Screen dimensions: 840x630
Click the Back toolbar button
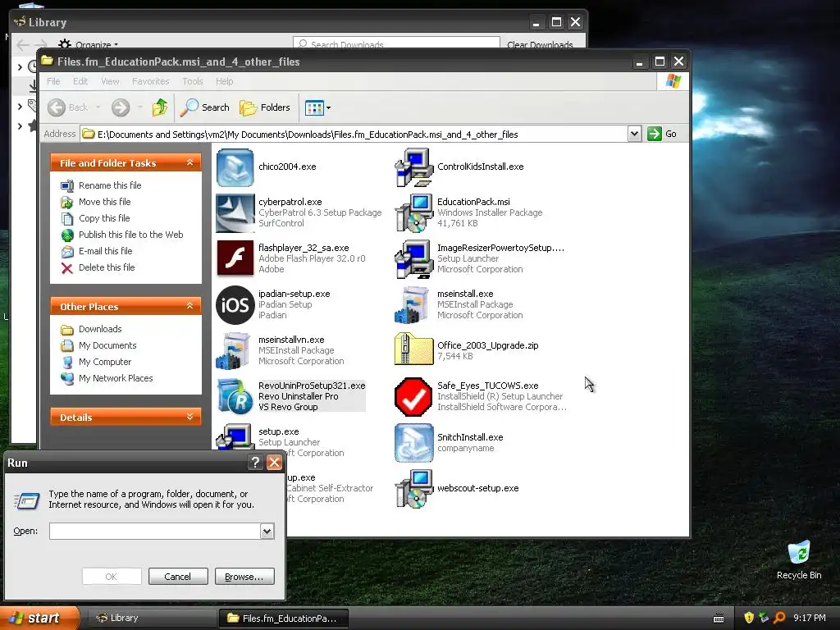click(x=68, y=107)
